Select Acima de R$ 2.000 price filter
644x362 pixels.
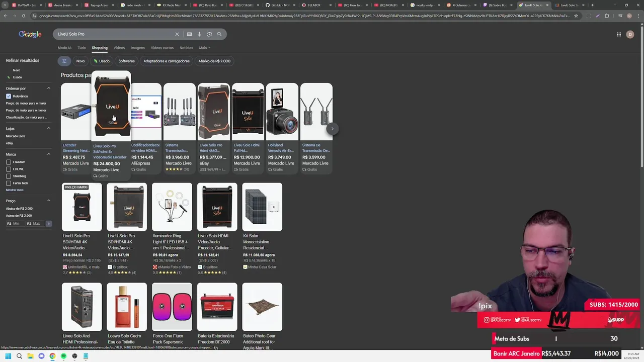point(19,216)
